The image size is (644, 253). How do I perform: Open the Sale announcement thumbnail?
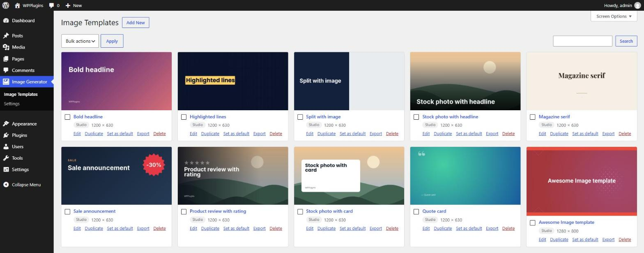[116, 176]
